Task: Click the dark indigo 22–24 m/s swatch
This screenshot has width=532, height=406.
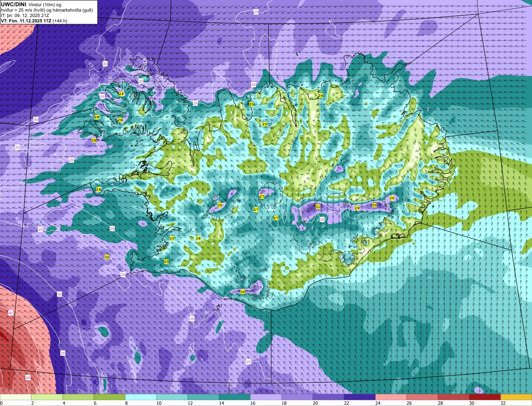Action: (360, 397)
